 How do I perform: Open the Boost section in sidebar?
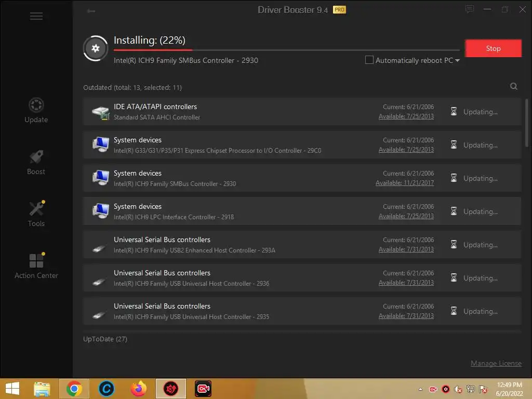(36, 162)
